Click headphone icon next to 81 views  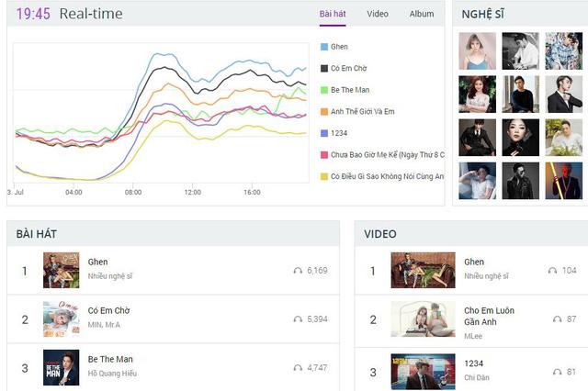(x=557, y=372)
